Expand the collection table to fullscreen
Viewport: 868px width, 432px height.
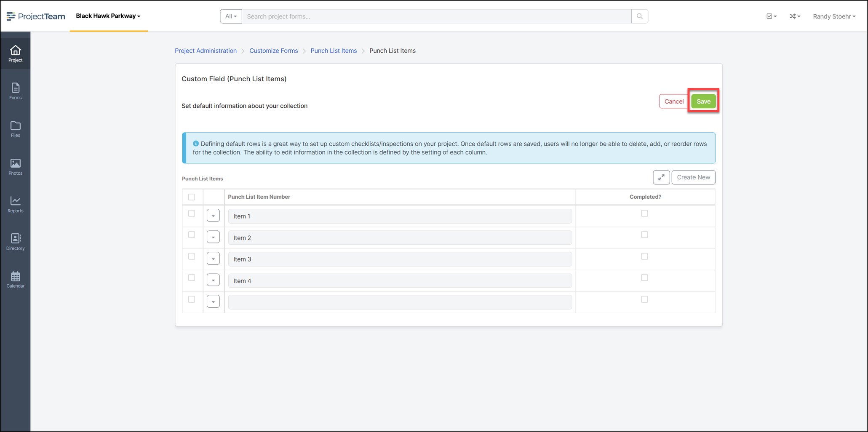tap(661, 177)
